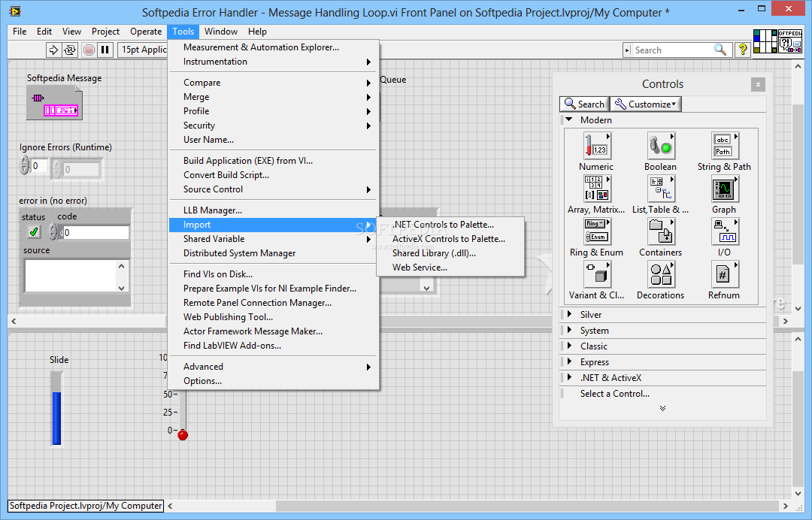
Task: Open the Decorations palette icon
Action: [x=661, y=274]
